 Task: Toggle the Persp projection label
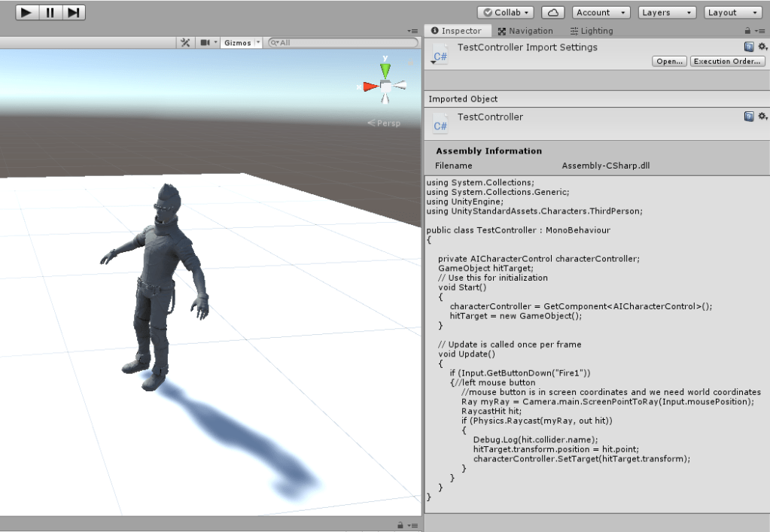[385, 123]
